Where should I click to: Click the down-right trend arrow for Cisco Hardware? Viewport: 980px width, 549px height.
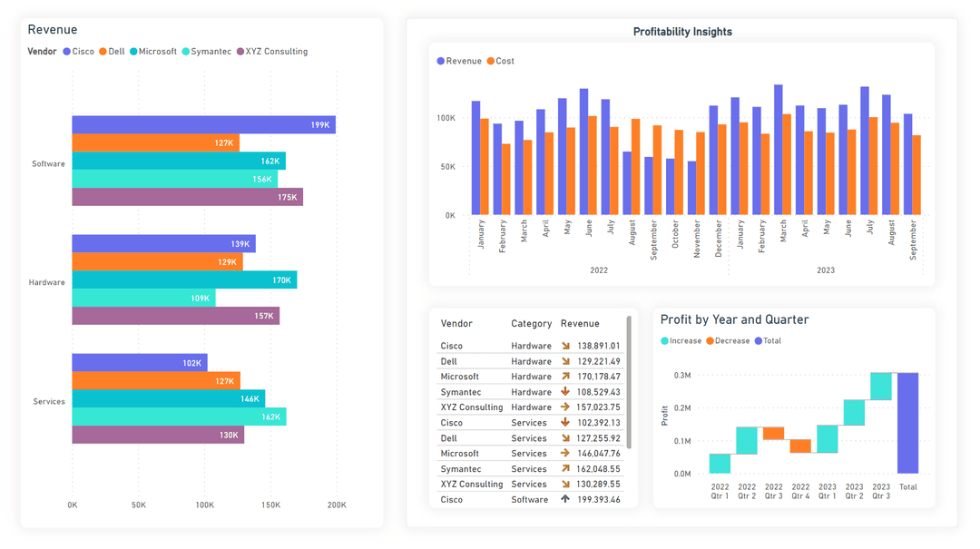point(565,346)
